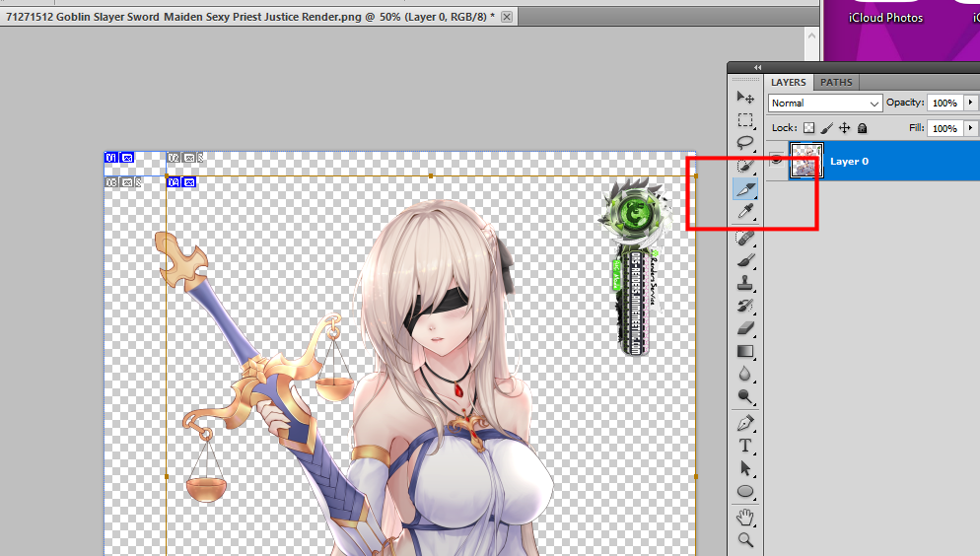Pick the Eyedropper tool

click(745, 211)
